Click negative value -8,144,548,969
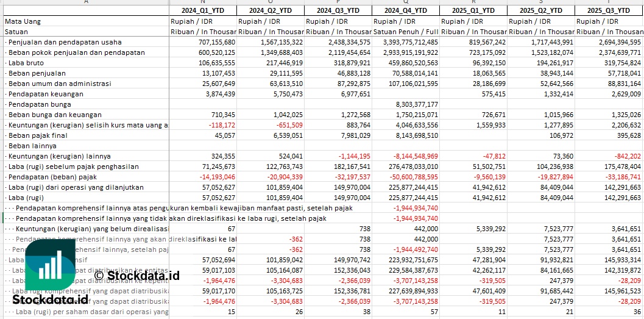644x319 pixels. click(x=415, y=156)
